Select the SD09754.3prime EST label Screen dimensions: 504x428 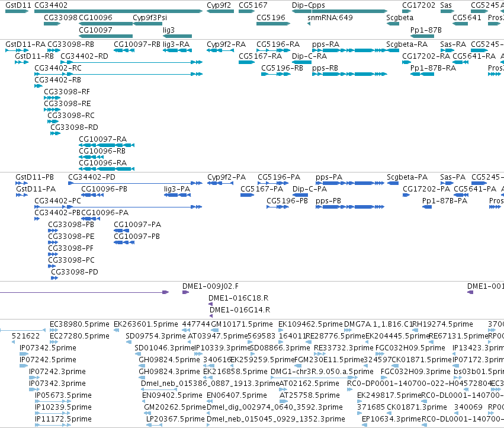point(156,336)
